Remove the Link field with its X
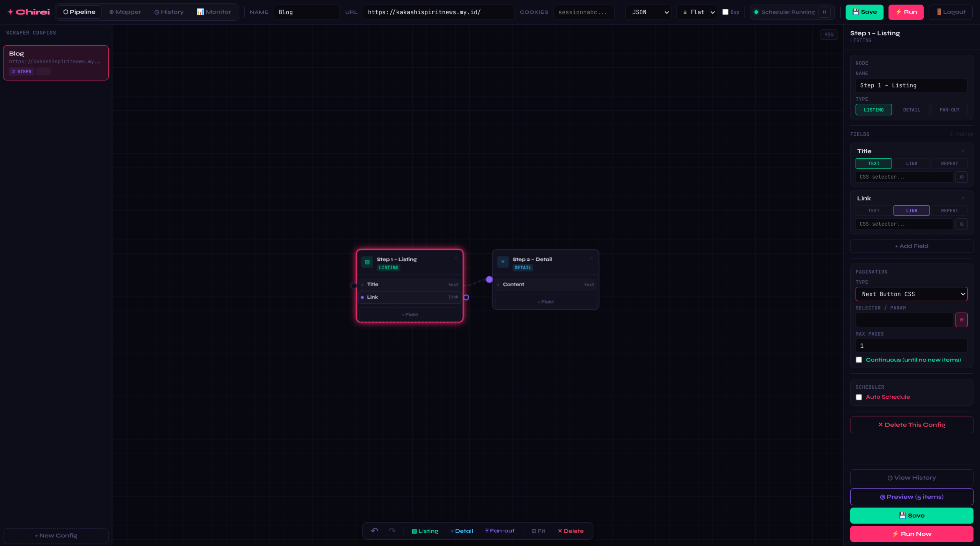This screenshot has height=546, width=980. [963, 198]
